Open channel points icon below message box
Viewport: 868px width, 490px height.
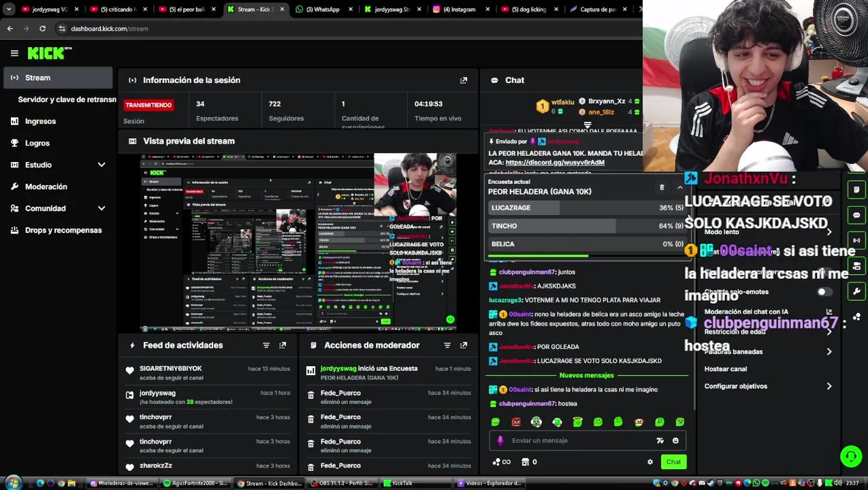pyautogui.click(x=501, y=462)
